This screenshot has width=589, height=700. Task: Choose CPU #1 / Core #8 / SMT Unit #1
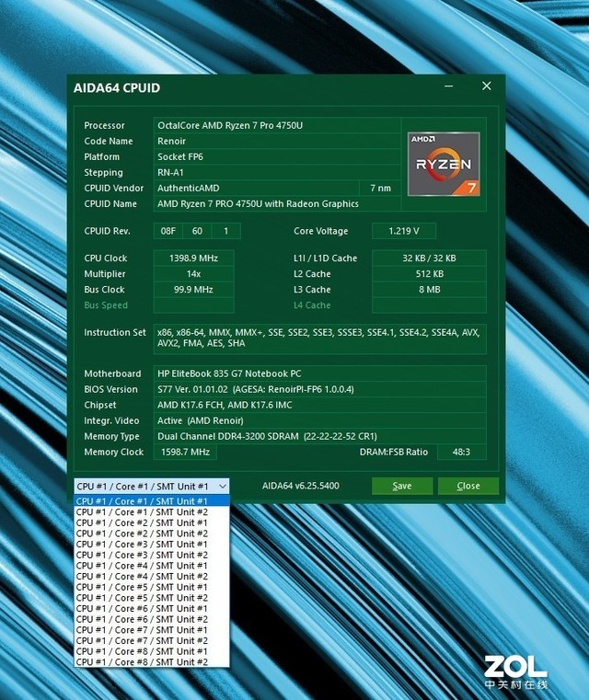pyautogui.click(x=152, y=651)
